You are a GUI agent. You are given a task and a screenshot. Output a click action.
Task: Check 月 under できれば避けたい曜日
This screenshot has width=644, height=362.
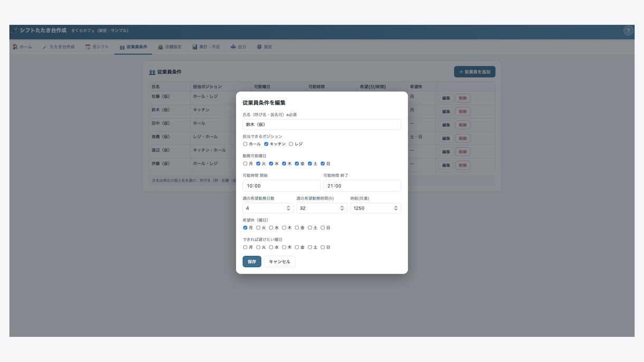tap(245, 247)
